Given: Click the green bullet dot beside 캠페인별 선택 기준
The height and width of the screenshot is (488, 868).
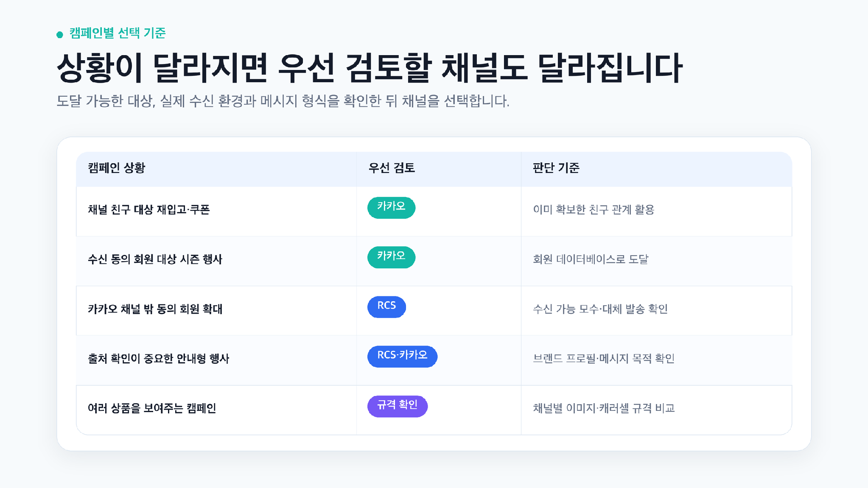Looking at the screenshot, I should point(60,35).
